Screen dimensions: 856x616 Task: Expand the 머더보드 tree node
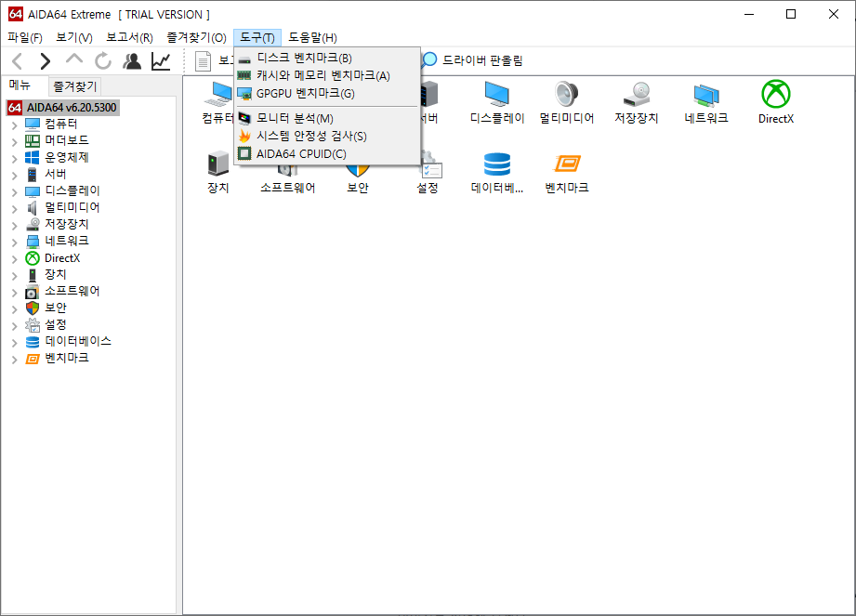point(14,142)
